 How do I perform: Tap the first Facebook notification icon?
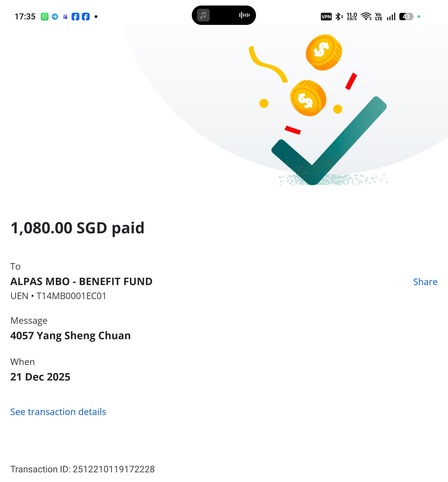point(75,16)
